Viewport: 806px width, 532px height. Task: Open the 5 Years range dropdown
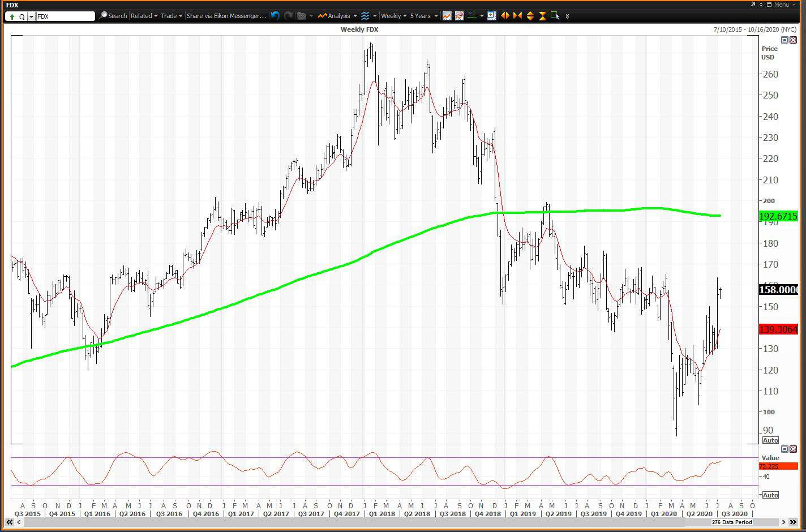[423, 16]
